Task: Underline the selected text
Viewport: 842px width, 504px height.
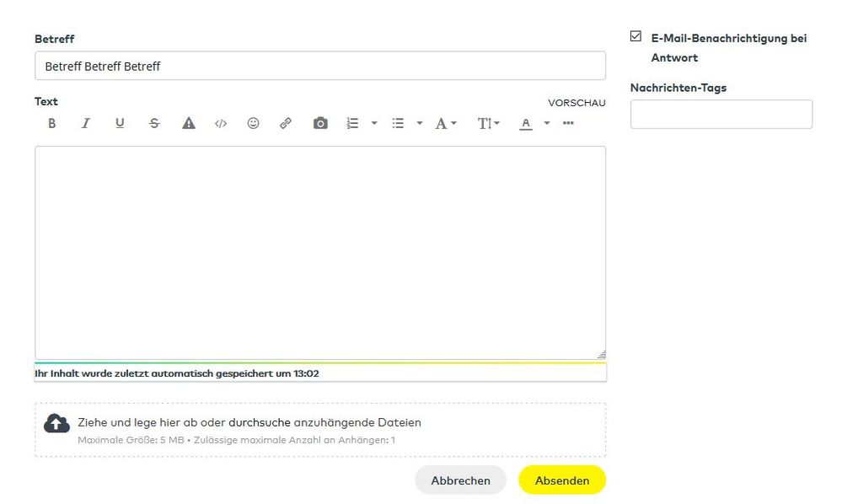Action: [120, 123]
